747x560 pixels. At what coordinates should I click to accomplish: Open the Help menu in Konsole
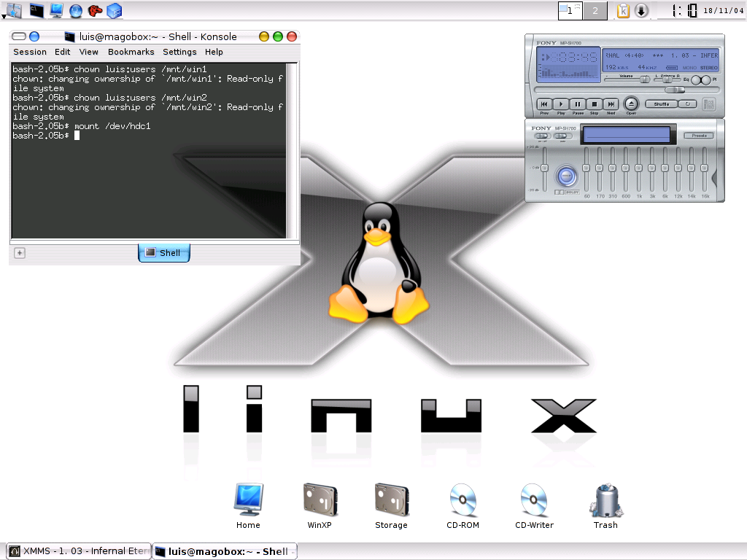(214, 52)
